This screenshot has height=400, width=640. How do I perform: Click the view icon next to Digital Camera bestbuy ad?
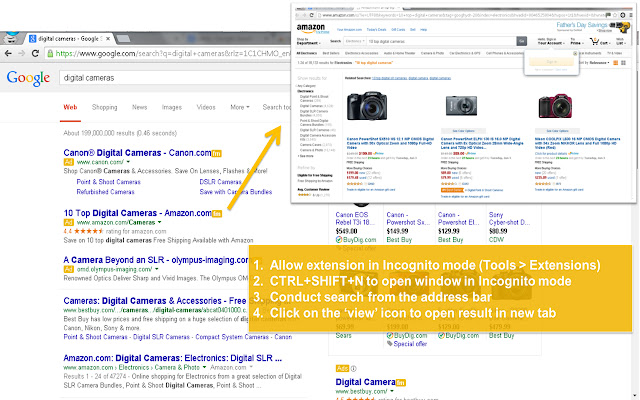point(401,382)
